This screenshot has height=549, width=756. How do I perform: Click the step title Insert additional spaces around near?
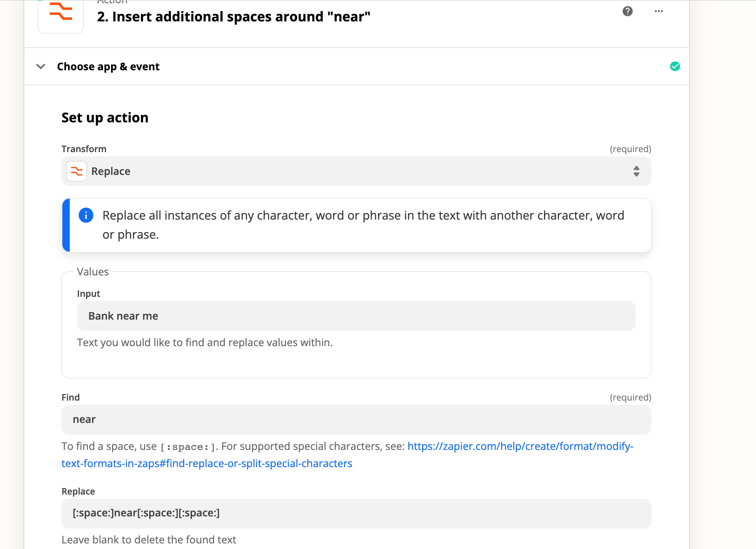tap(234, 17)
